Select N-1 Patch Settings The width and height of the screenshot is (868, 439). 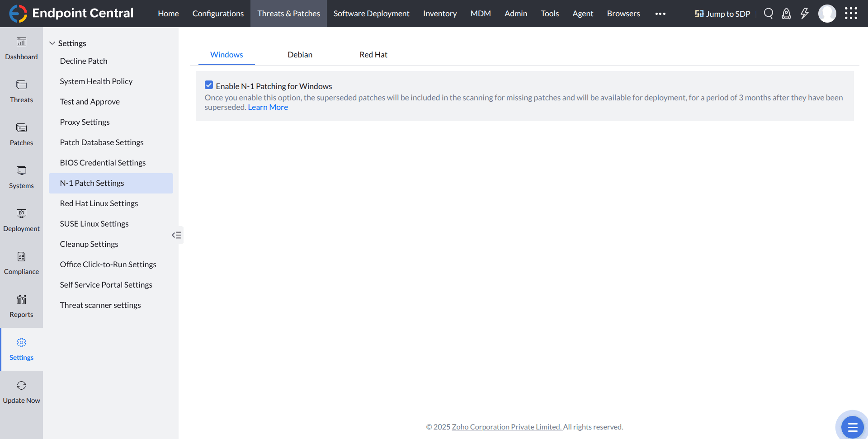tap(111, 183)
